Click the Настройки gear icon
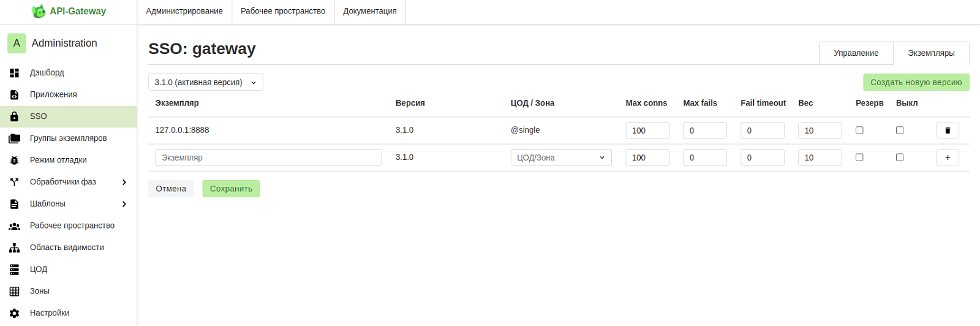This screenshot has width=980, height=326. (15, 313)
